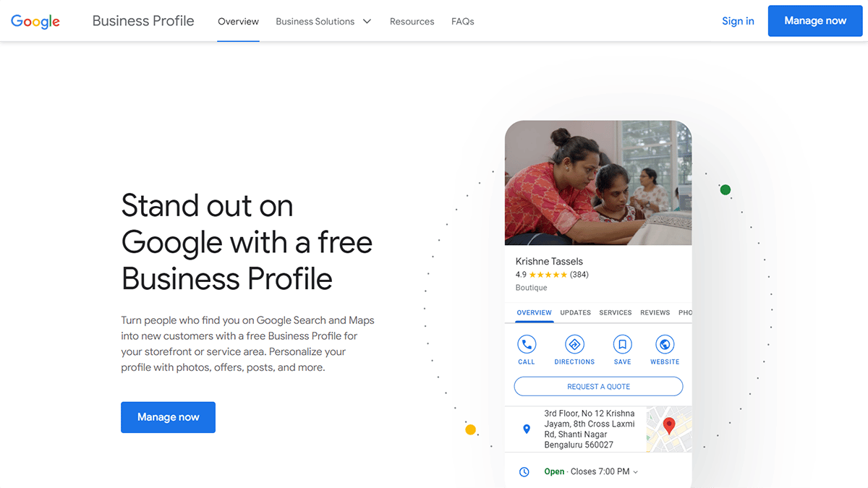868x488 pixels.
Task: Click Manage now button below description
Action: 168,417
